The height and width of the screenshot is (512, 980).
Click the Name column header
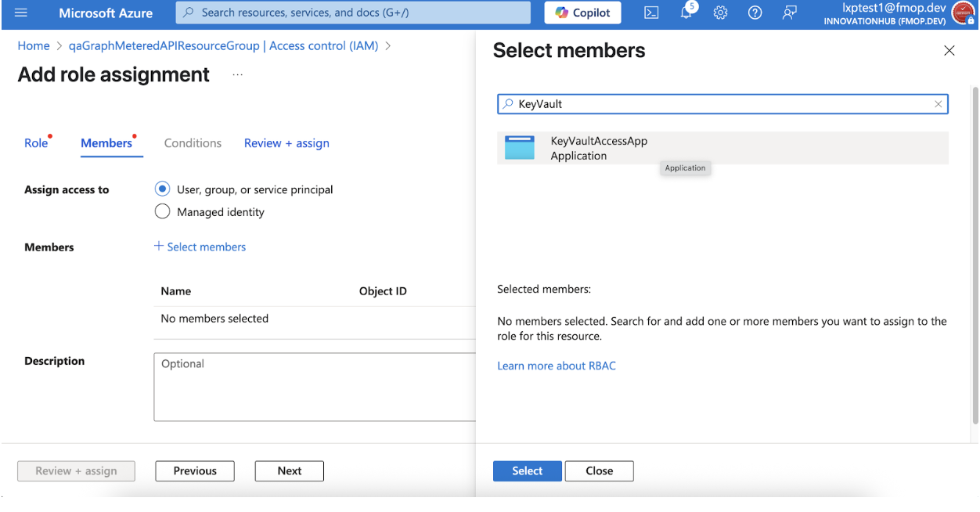[175, 290]
